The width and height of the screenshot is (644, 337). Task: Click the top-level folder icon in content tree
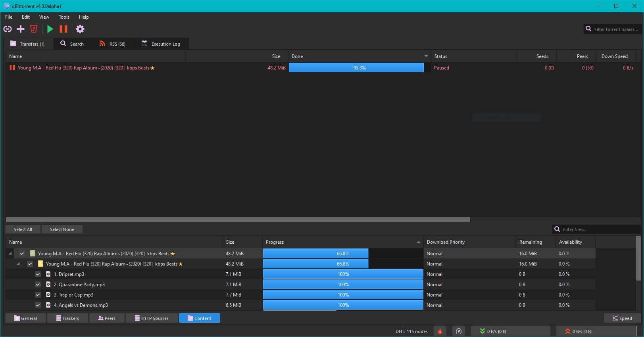pyautogui.click(x=33, y=253)
